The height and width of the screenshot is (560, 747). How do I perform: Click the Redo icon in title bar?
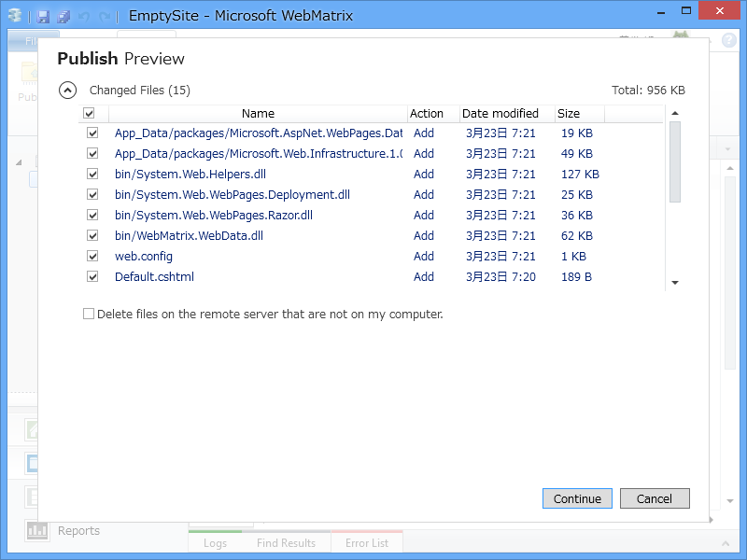pyautogui.click(x=105, y=17)
